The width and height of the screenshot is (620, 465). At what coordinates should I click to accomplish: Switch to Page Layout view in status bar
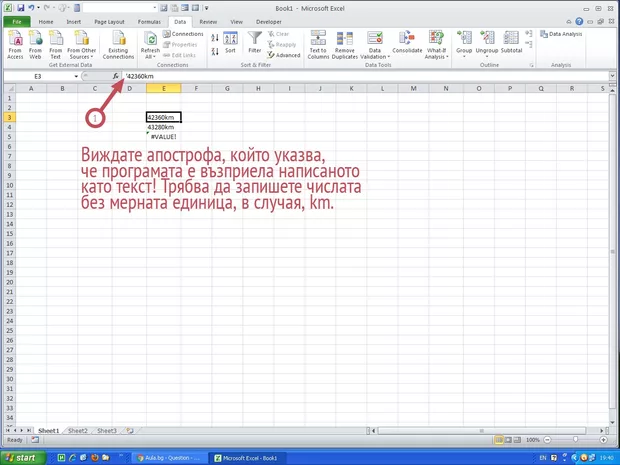tap(508, 440)
